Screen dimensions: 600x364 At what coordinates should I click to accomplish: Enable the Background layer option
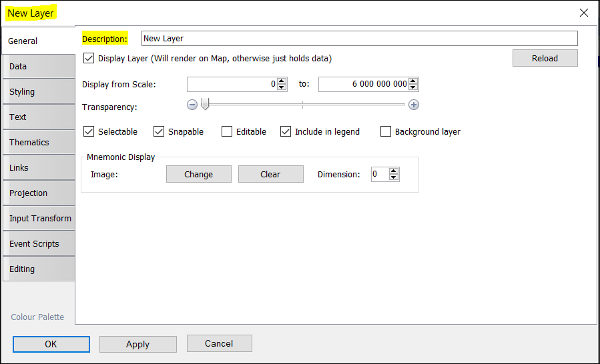tap(386, 132)
